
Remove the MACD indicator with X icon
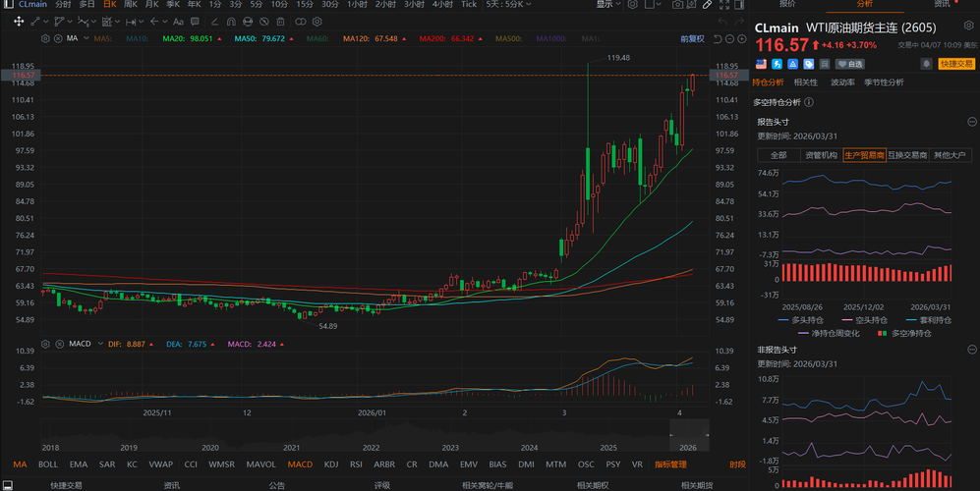(59, 344)
